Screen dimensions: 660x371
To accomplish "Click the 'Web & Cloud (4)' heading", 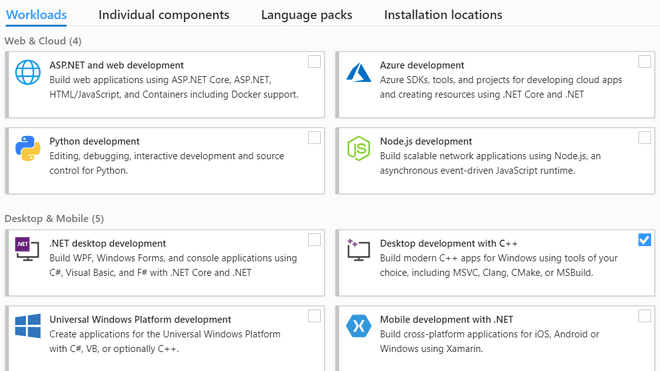I will pyautogui.click(x=43, y=41).
